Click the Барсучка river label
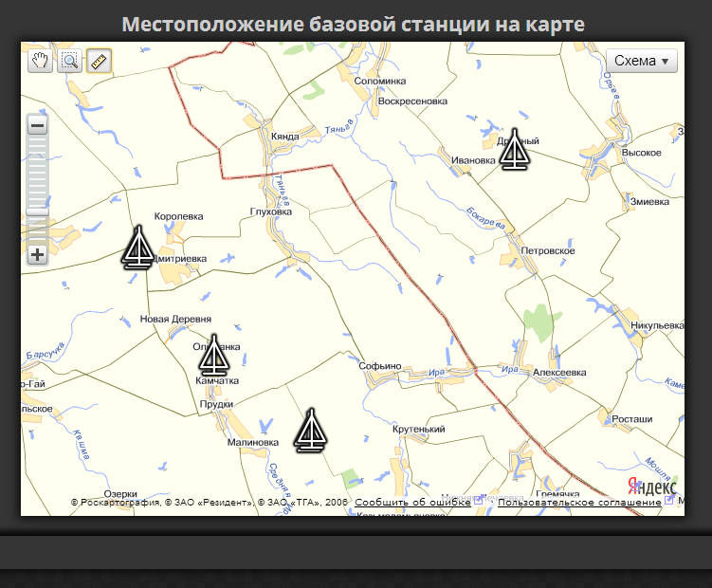 coord(46,350)
